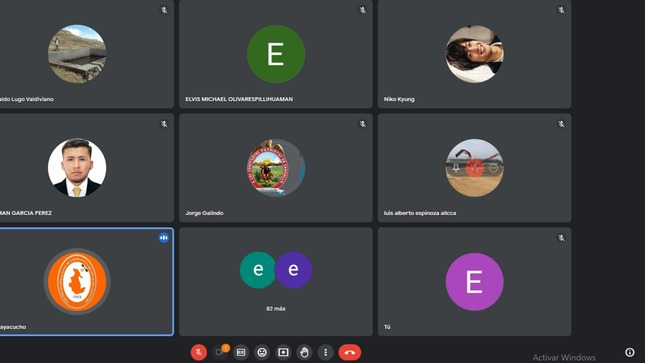Raise your hand
Screen dimensions: 645x363
[304, 352]
